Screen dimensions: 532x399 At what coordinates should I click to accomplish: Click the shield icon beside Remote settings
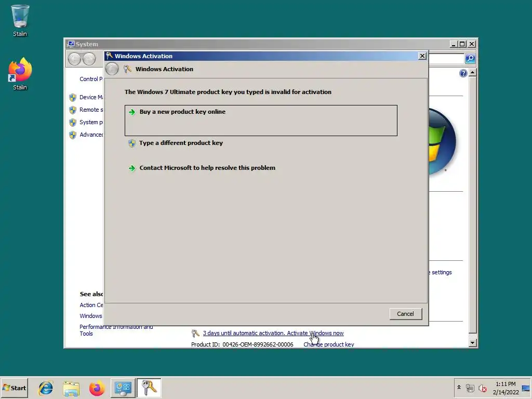pyautogui.click(x=73, y=110)
